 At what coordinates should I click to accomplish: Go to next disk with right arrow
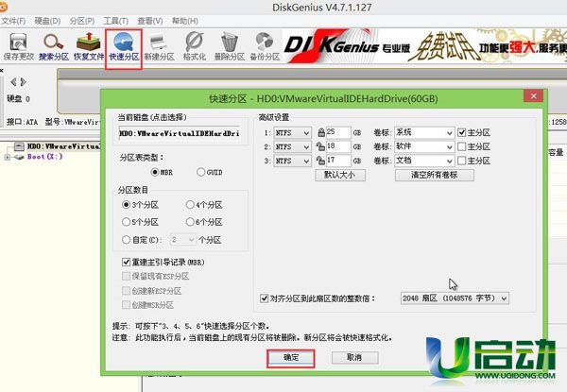click(23, 82)
